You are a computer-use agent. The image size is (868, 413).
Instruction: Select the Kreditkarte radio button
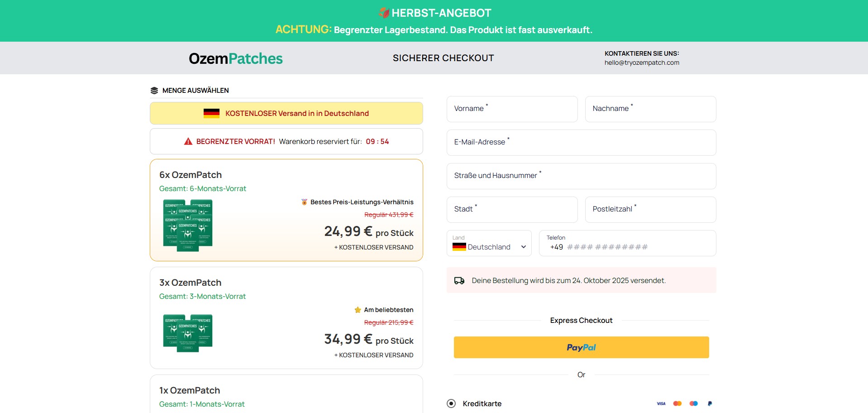(451, 403)
